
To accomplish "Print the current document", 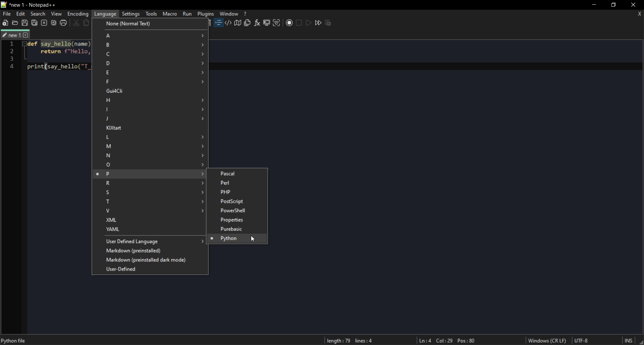I will [63, 22].
